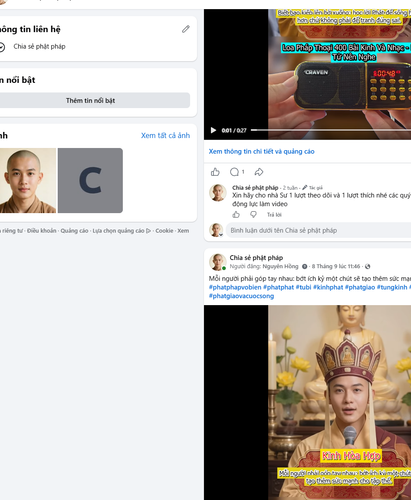411x500 pixels.
Task: Click Trả lời under the comment
Action: [x=274, y=215]
